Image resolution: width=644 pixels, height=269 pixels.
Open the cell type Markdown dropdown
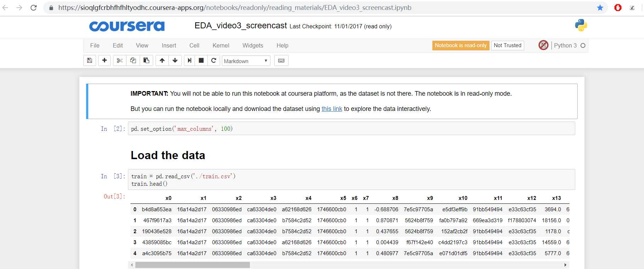(246, 61)
